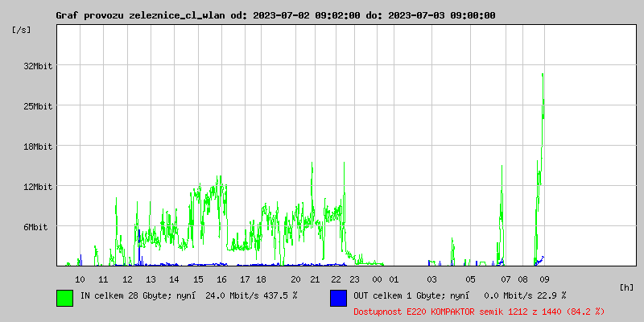
Task: Click the blue OUT legend color swatch
Action: pos(338,298)
